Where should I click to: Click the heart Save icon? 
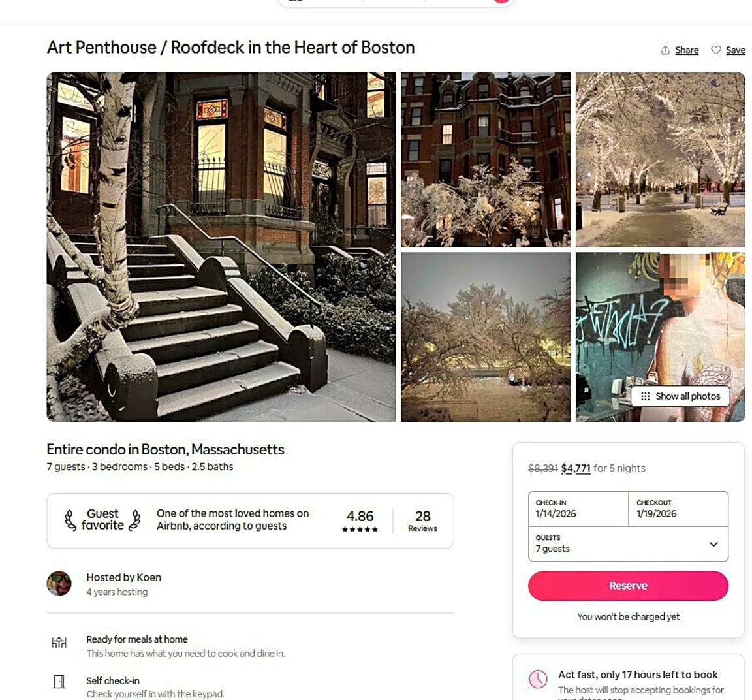pos(716,50)
